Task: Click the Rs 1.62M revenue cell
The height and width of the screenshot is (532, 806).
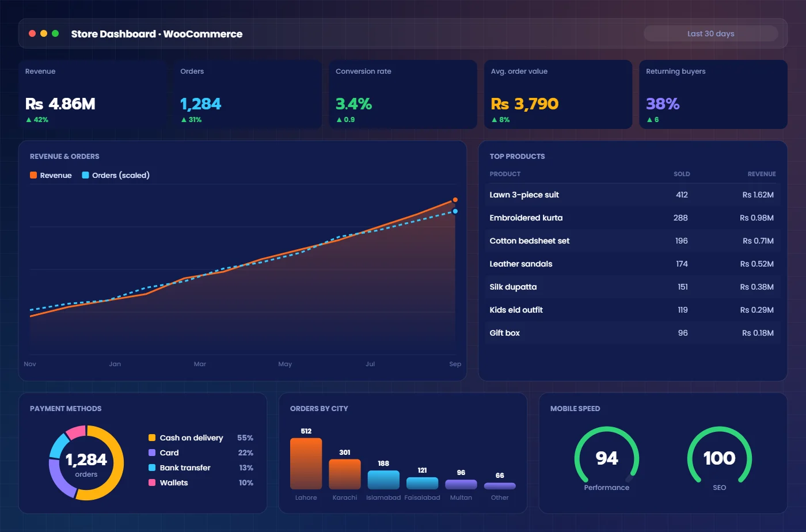Action: click(758, 195)
